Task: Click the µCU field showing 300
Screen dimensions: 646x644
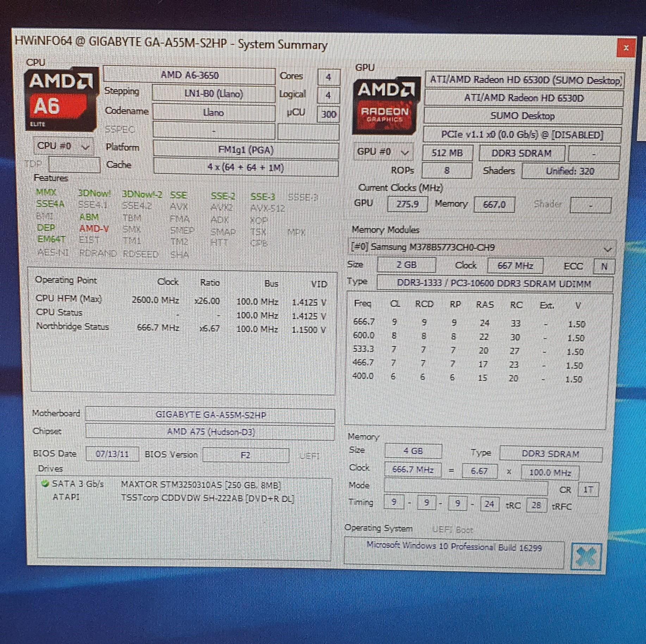Action: (328, 114)
